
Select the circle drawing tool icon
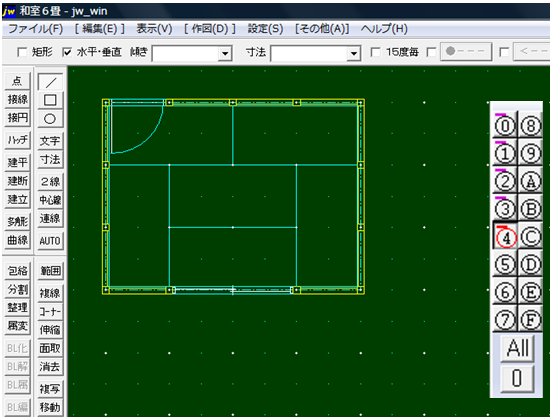pos(50,119)
